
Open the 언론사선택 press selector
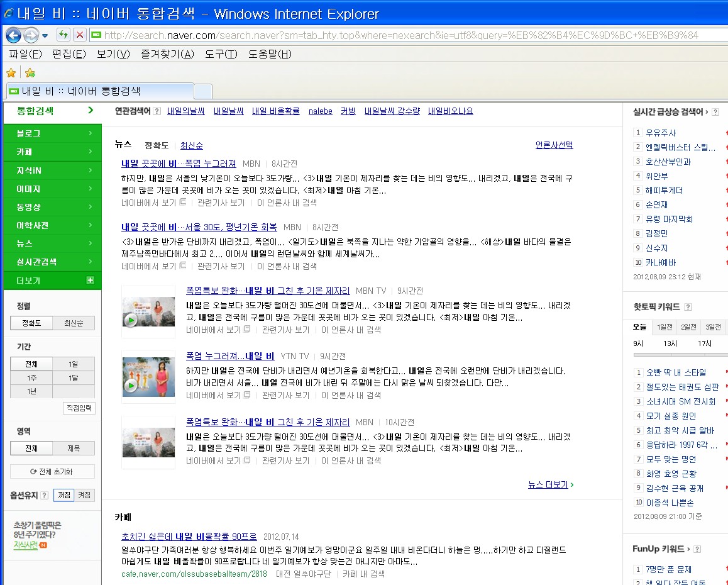click(554, 145)
